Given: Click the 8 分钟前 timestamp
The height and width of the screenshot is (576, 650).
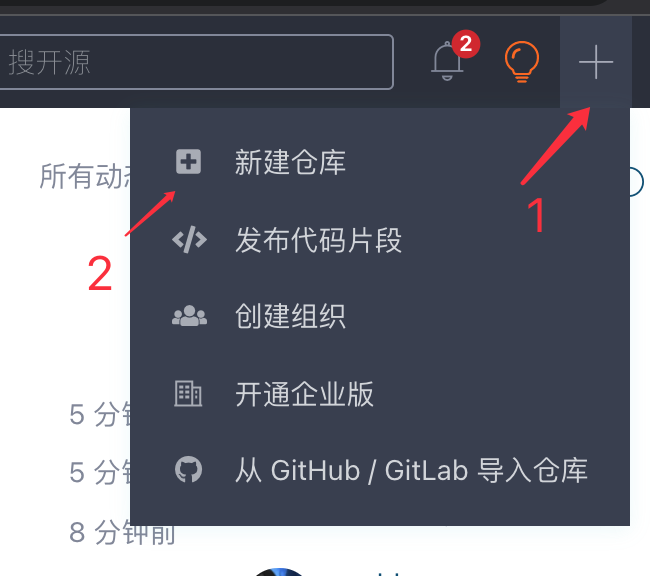Looking at the screenshot, I should [x=122, y=532].
